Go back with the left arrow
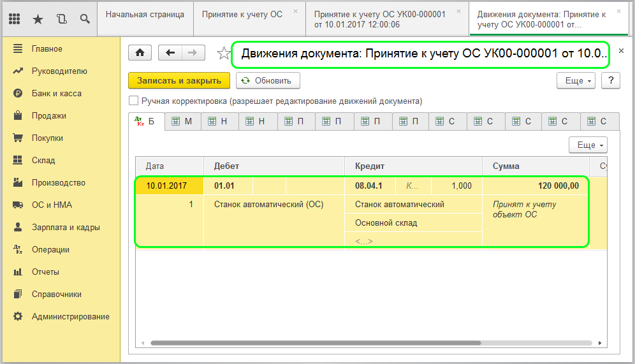Screen dimensions: 635x364 [x=170, y=53]
